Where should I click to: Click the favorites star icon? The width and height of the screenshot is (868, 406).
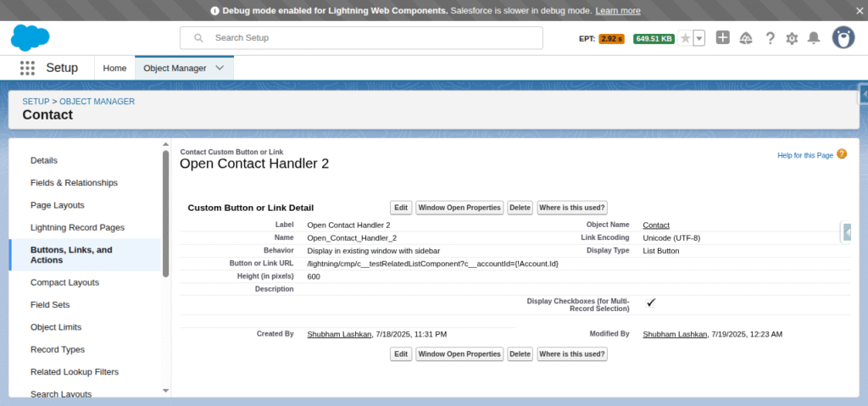685,38
